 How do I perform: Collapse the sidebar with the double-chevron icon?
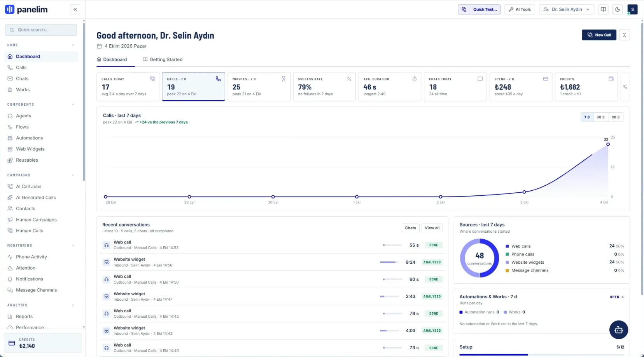75,9
